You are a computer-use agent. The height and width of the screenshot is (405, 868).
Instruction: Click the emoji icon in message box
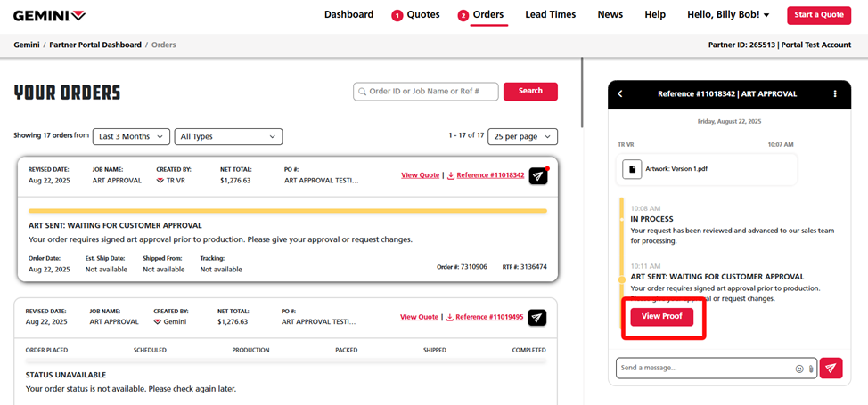pyautogui.click(x=798, y=368)
